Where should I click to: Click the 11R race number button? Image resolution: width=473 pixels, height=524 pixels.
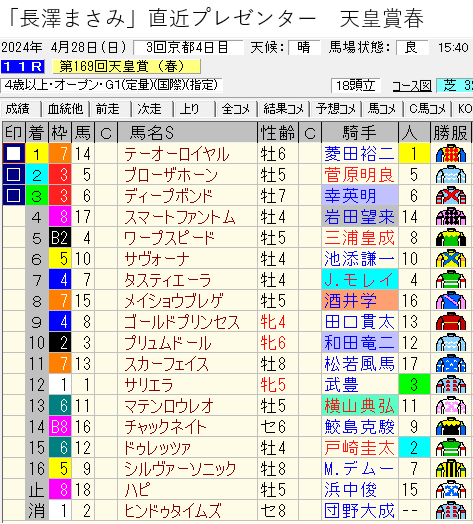pos(22,67)
